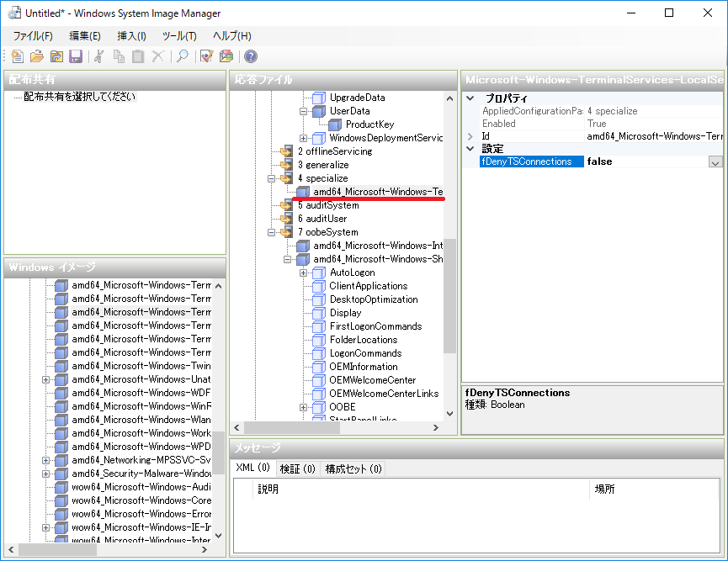Click the Paste clipboard toolbar icon
The height and width of the screenshot is (561, 728).
point(138,56)
